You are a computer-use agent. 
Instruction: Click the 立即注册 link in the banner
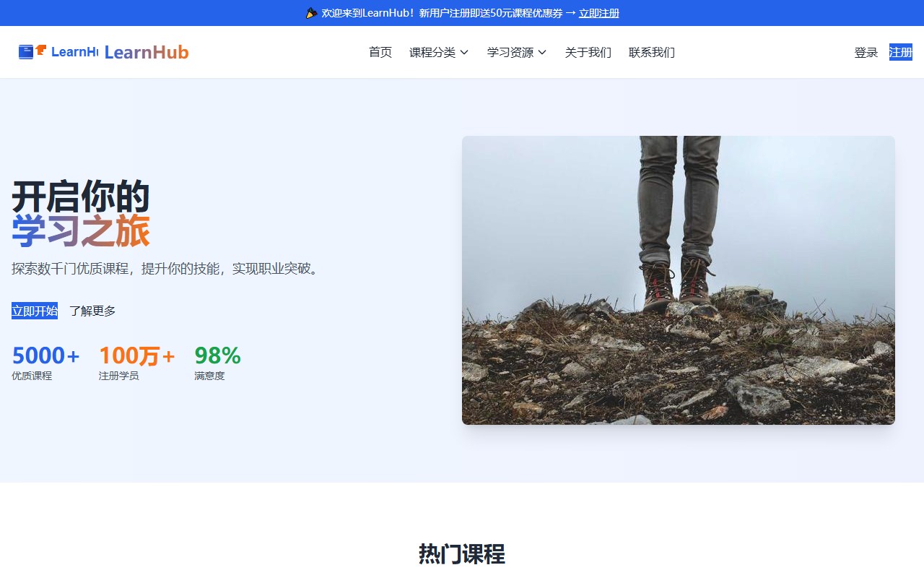(x=598, y=13)
